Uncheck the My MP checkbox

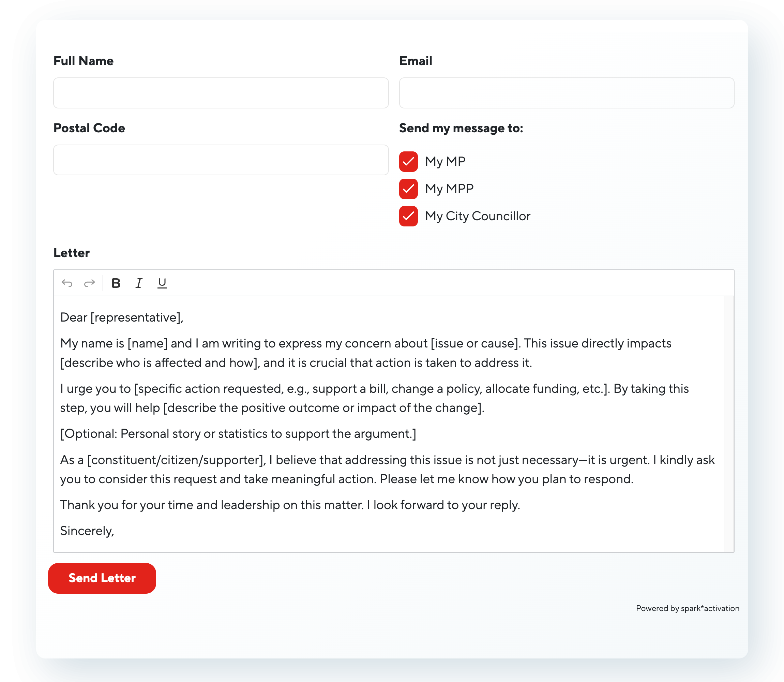coord(408,161)
